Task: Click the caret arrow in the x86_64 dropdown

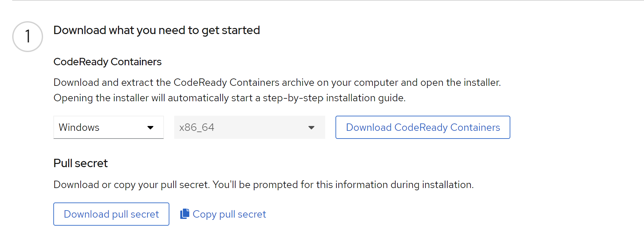Action: click(x=311, y=128)
